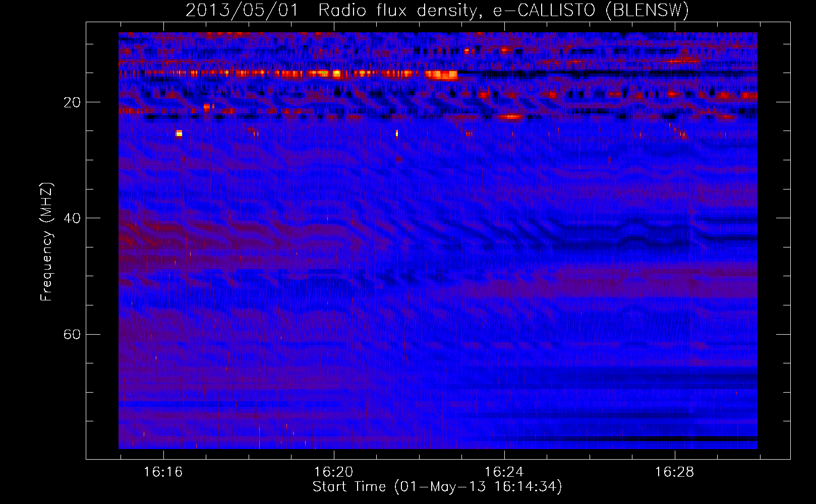Click the 'Frequency (MHZ)' axis label
This screenshot has width=816, height=504.
46,242
